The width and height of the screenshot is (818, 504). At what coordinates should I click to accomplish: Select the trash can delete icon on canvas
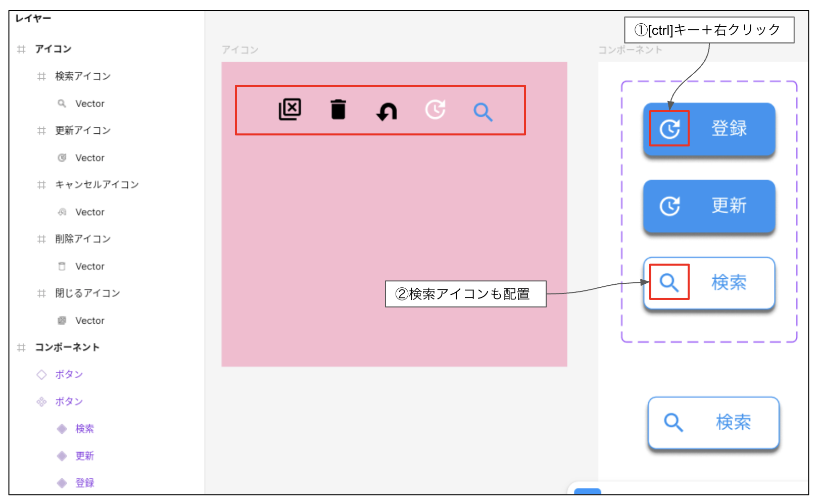[339, 110]
